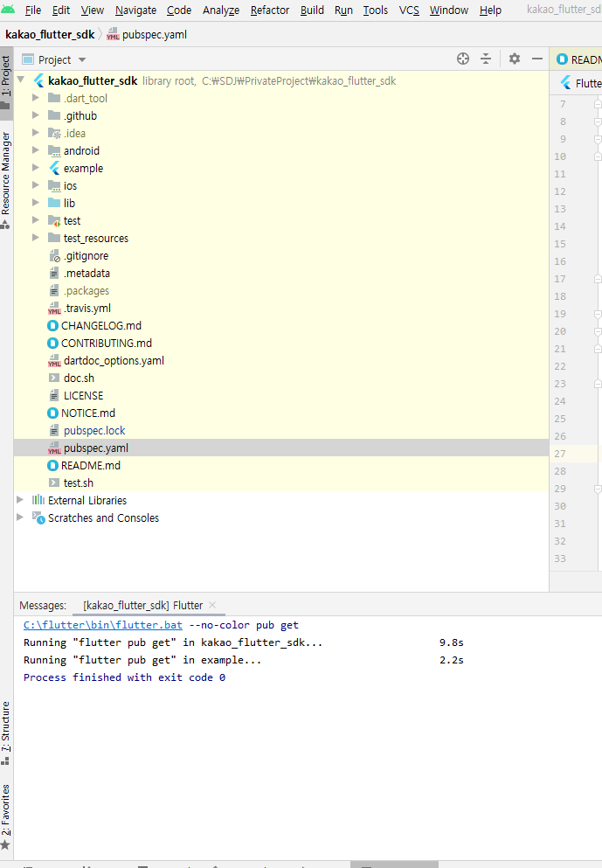Screen dimensions: 602x868
Task: Close the Flutter messages tab
Action: pyautogui.click(x=212, y=605)
